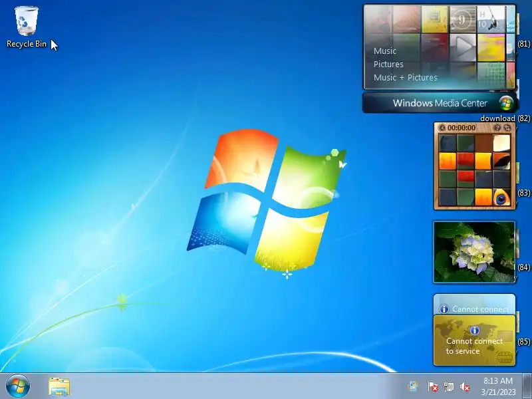Pause the puzzle timer with its clock icon

click(442, 128)
